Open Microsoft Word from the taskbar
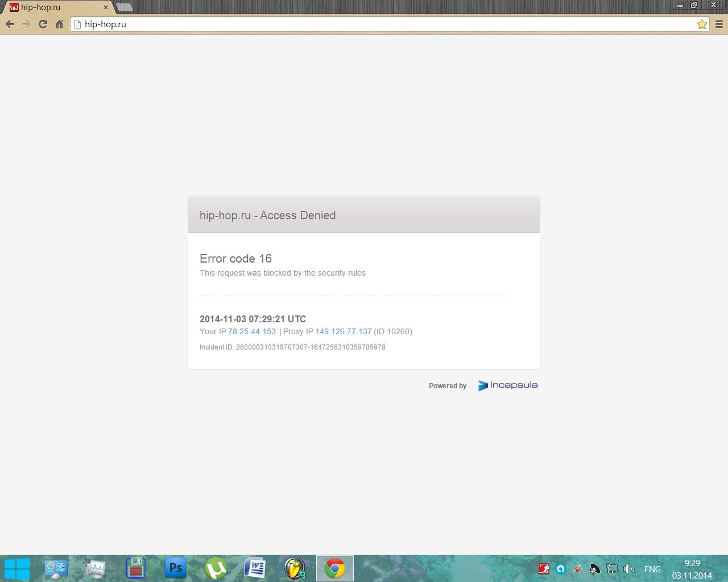The height and width of the screenshot is (582, 728). [255, 568]
